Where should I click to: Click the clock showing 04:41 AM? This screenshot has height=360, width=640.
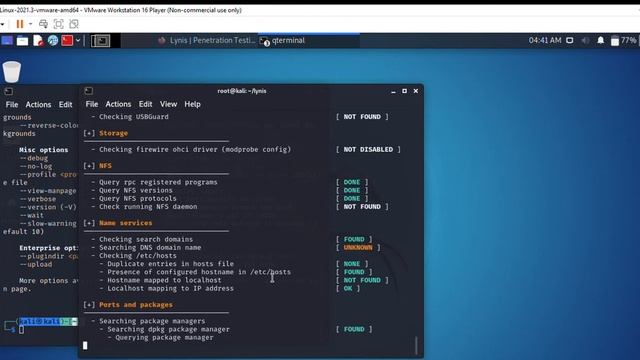point(545,40)
